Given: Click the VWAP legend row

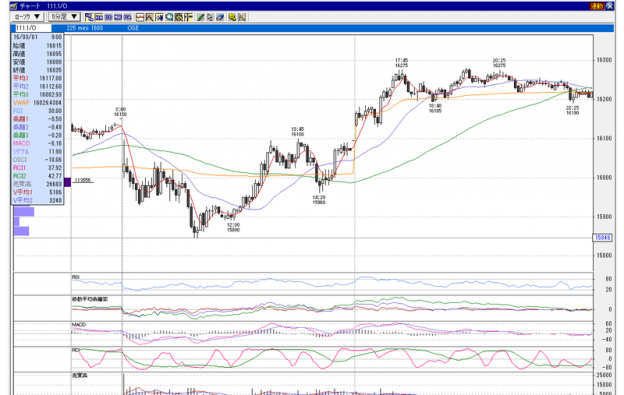Looking at the screenshot, I should point(37,103).
